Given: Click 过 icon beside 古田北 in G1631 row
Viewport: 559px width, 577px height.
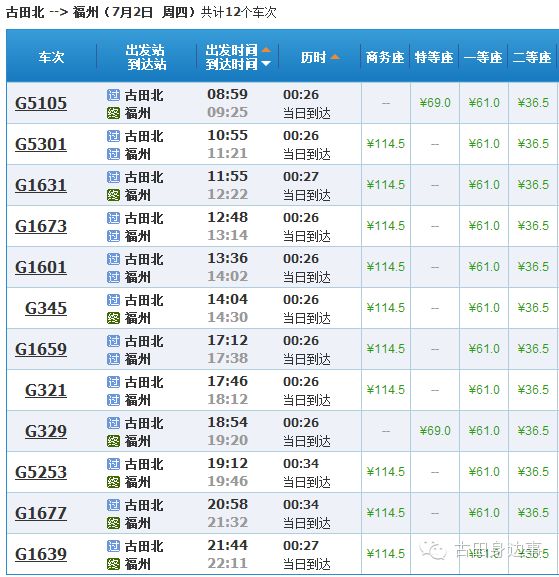Looking at the screenshot, I should pos(113,177).
